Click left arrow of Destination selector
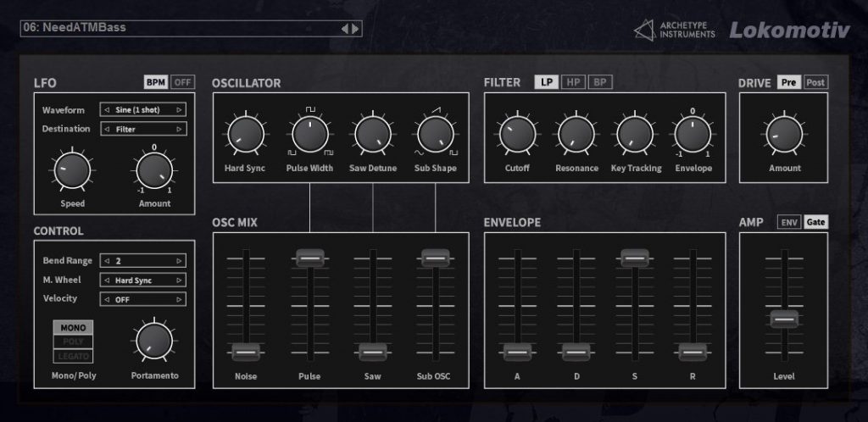Viewport: 868px width, 422px height. point(107,129)
